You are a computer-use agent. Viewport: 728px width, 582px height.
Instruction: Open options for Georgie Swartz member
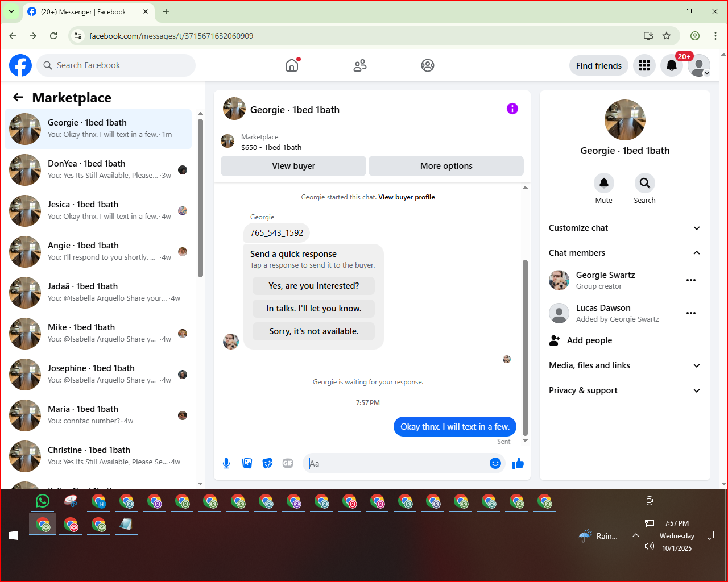(x=691, y=280)
